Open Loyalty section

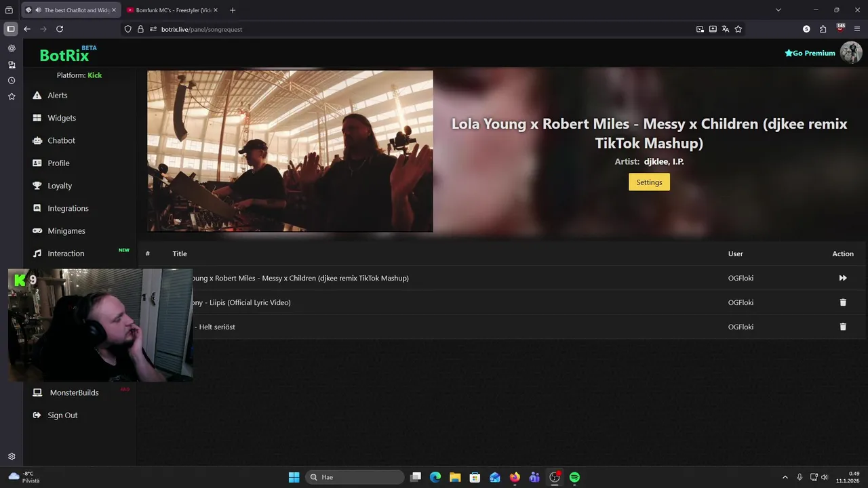pyautogui.click(x=59, y=186)
